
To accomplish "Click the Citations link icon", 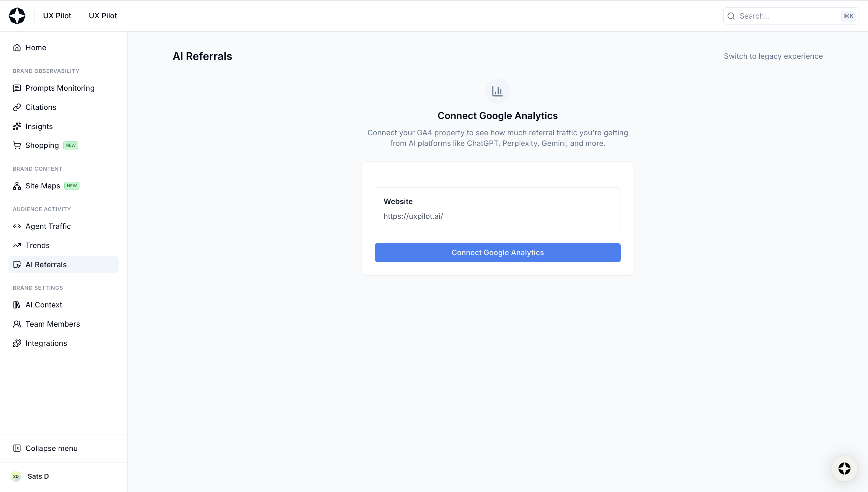I will click(17, 107).
